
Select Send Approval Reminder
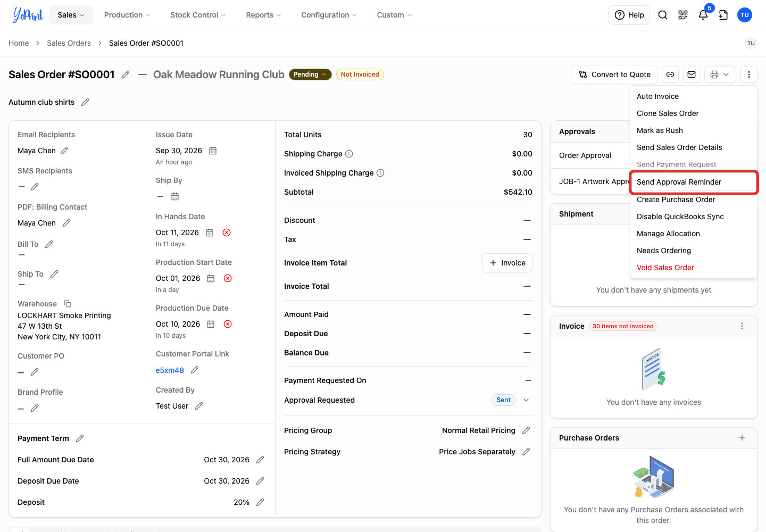694,182
